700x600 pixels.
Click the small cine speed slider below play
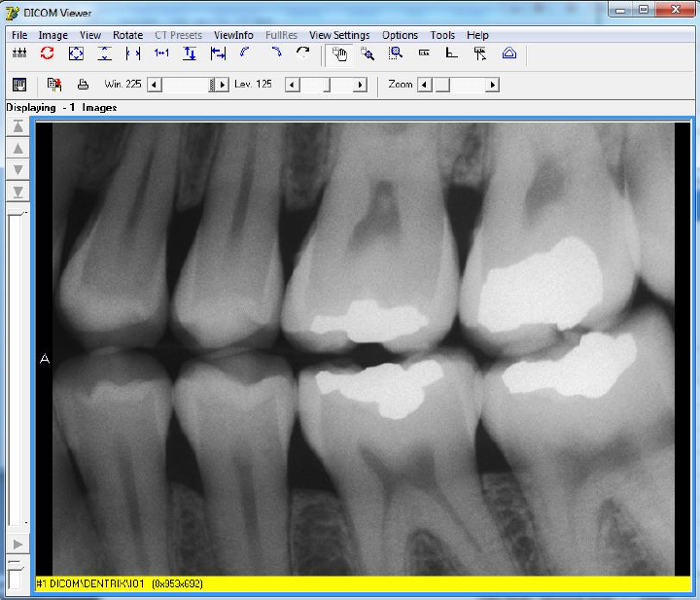tap(17, 576)
